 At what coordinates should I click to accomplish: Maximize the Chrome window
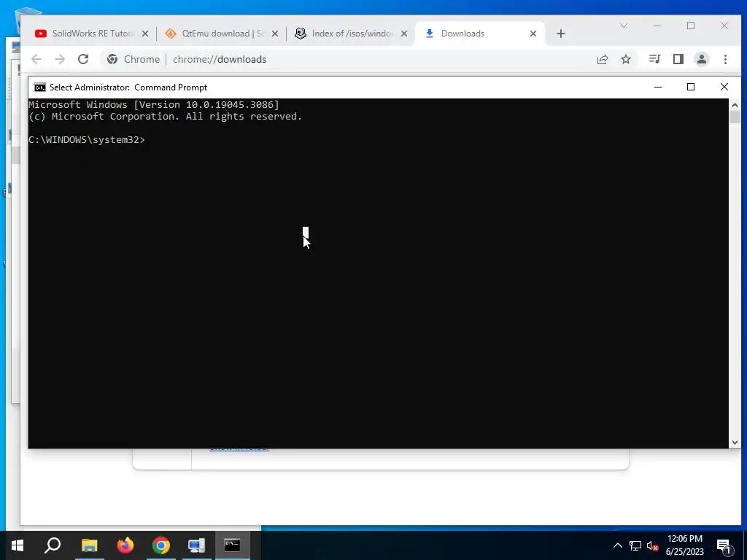click(691, 26)
